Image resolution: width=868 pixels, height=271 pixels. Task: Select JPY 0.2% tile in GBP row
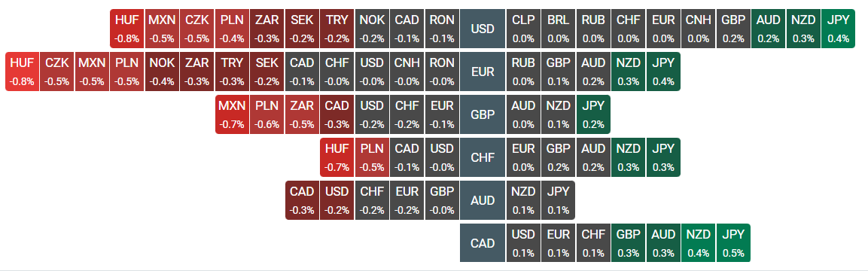[x=593, y=114]
